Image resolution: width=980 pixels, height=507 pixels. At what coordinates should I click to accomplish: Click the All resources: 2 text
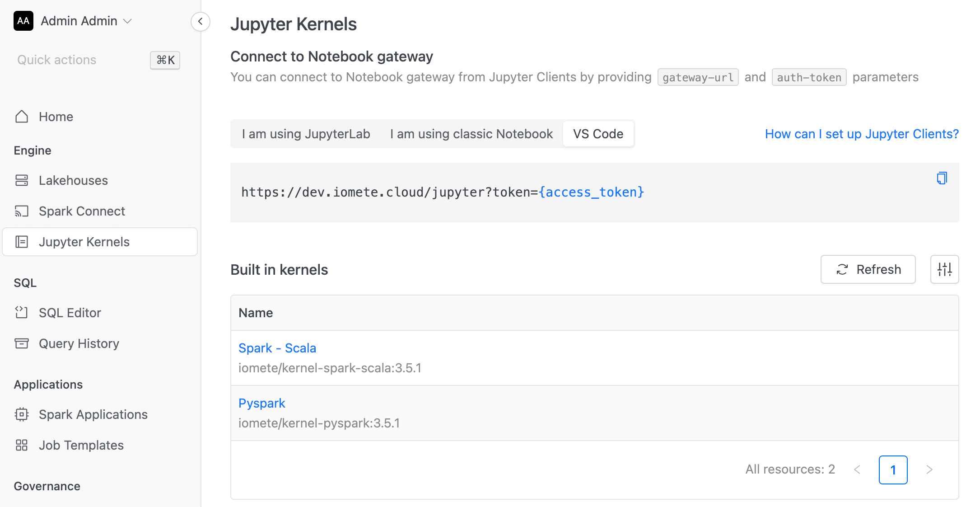pyautogui.click(x=790, y=469)
